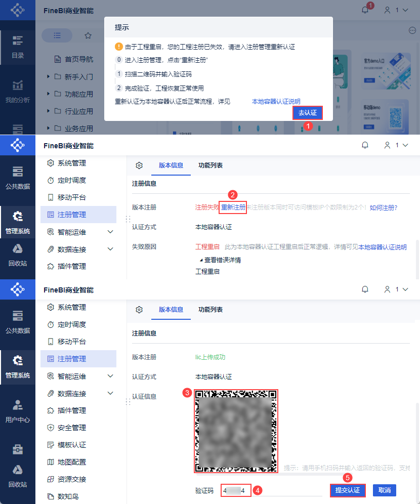Select 注册管理 in the menu containing 模板认证
This screenshot has height=504, width=420.
tap(78, 359)
